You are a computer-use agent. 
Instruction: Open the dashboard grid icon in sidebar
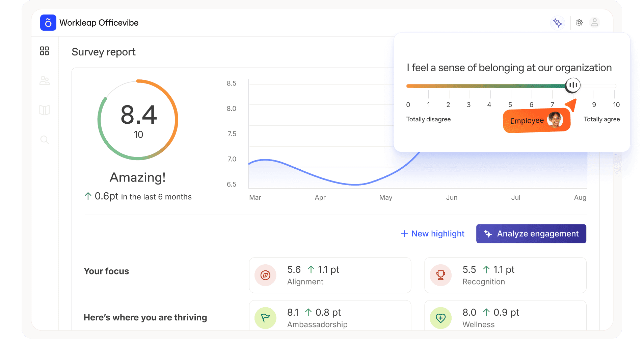pos(45,51)
